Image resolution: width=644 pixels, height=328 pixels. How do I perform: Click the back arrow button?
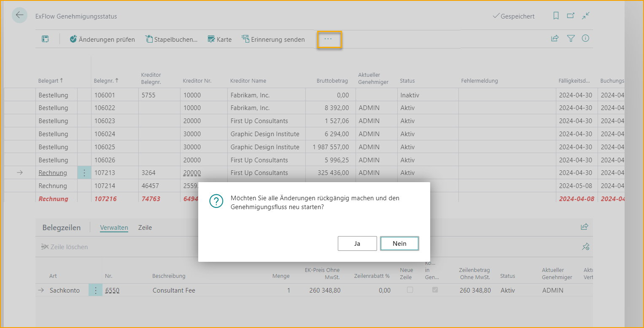[x=19, y=16]
